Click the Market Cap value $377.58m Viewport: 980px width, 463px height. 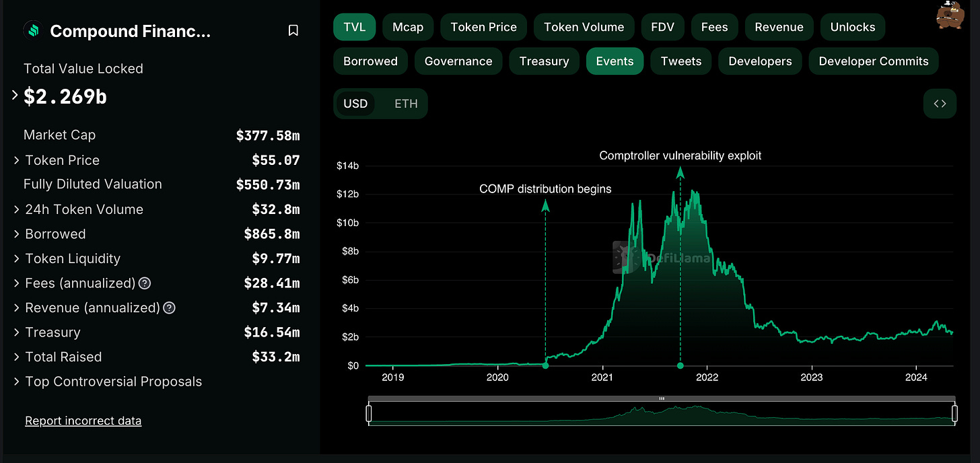(x=268, y=135)
